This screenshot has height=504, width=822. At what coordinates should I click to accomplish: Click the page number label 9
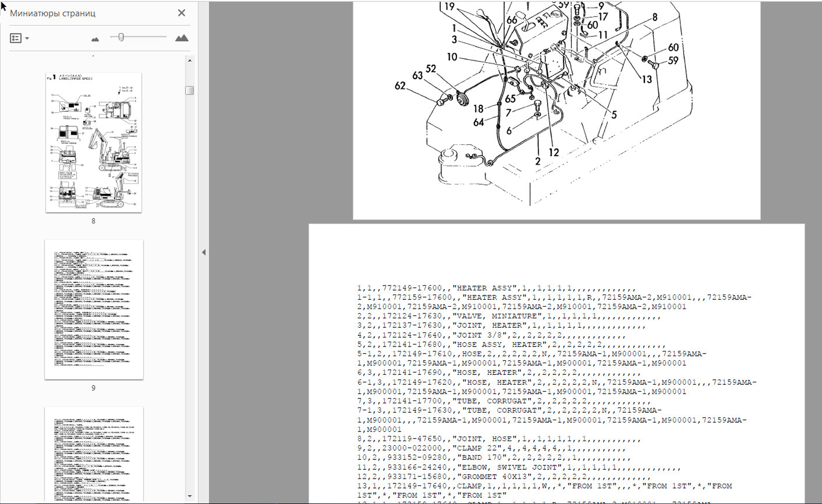pyautogui.click(x=93, y=388)
